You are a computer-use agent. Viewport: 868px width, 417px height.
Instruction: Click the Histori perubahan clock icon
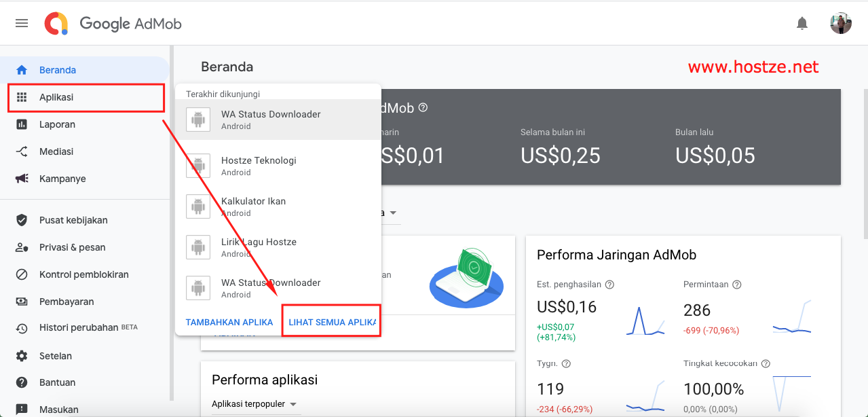tap(22, 328)
